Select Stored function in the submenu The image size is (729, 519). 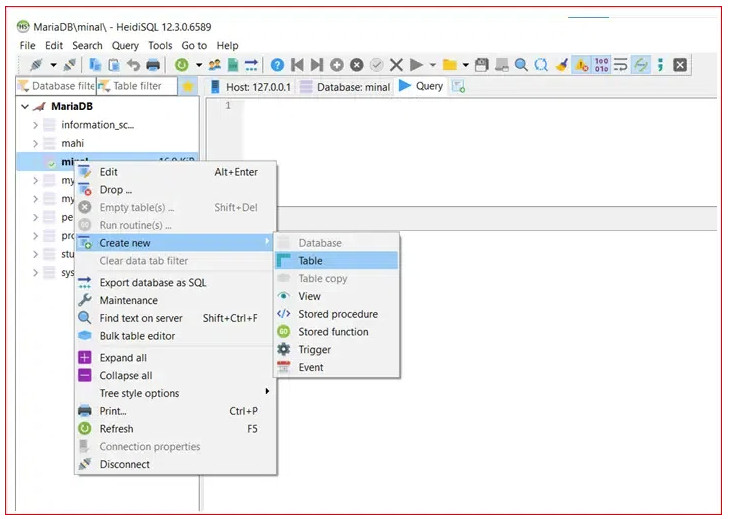click(337, 332)
